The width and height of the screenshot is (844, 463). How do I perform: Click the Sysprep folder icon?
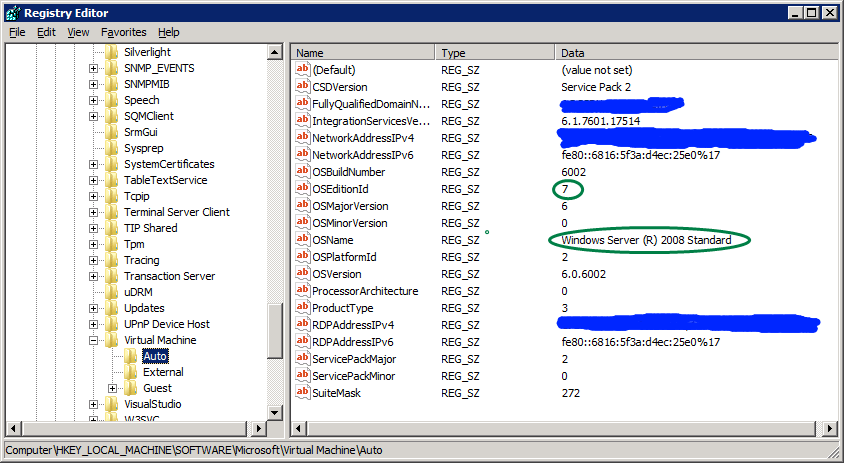111,148
